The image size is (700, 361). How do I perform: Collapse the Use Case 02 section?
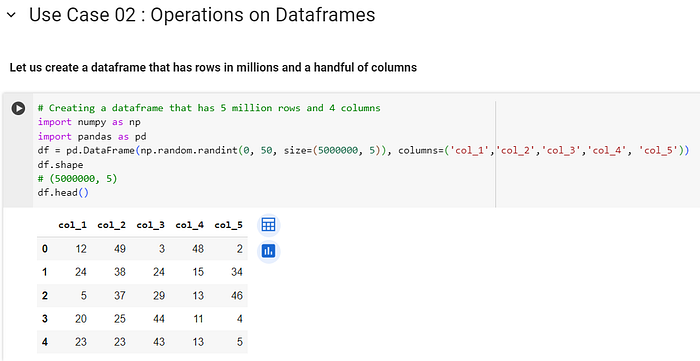click(x=11, y=15)
